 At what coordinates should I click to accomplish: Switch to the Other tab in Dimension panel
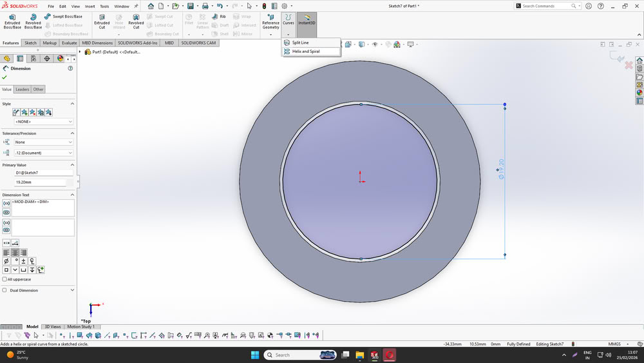pyautogui.click(x=38, y=89)
